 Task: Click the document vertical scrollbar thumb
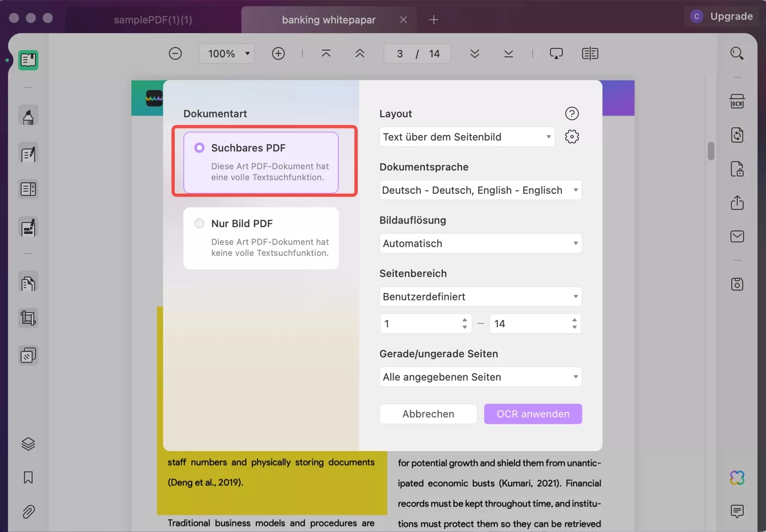(x=711, y=151)
